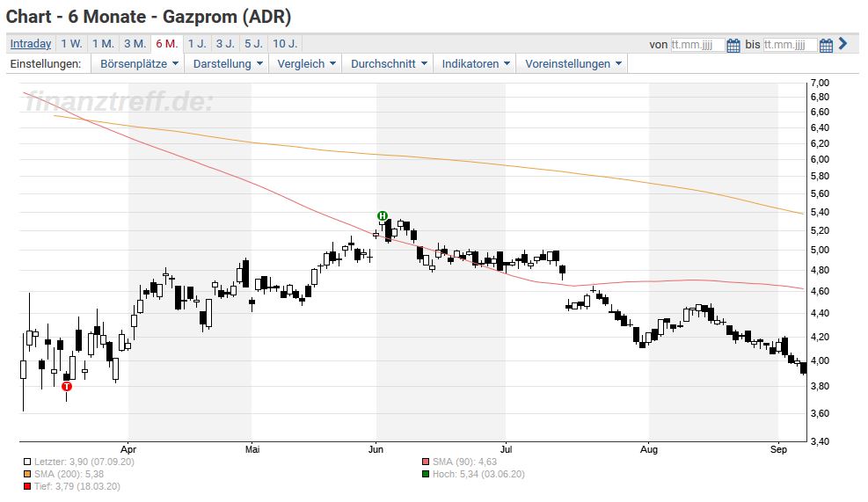Click the 'Mai' x-axis label

(252, 449)
